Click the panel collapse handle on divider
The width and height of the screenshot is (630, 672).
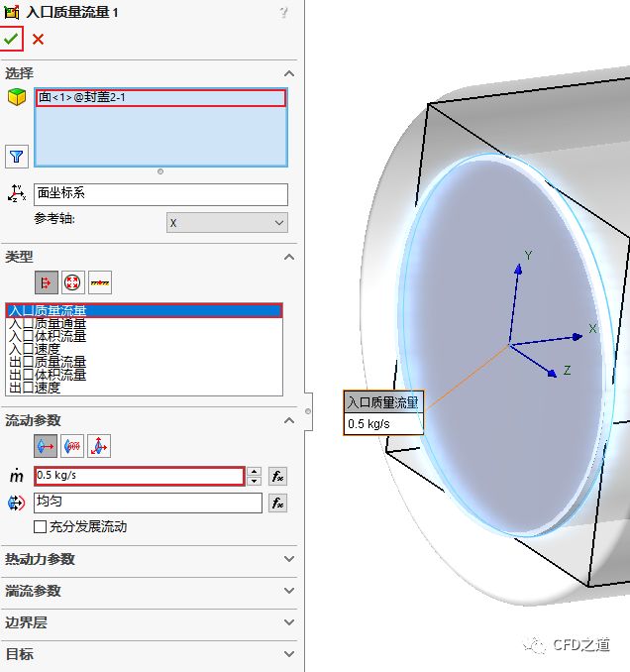(308, 411)
